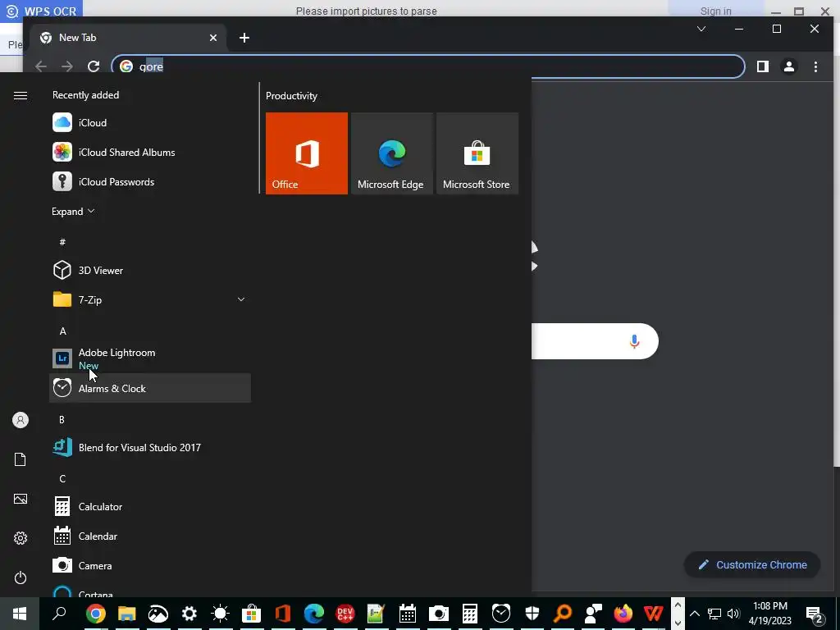Image resolution: width=840 pixels, height=630 pixels.
Task: Open the Office tile
Action: point(307,153)
